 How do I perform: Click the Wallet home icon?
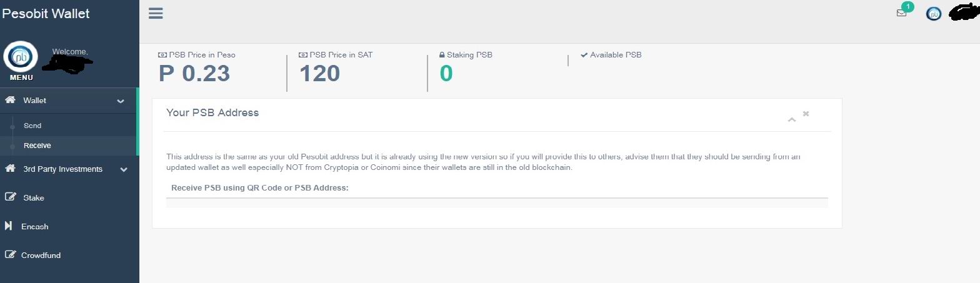(10, 100)
